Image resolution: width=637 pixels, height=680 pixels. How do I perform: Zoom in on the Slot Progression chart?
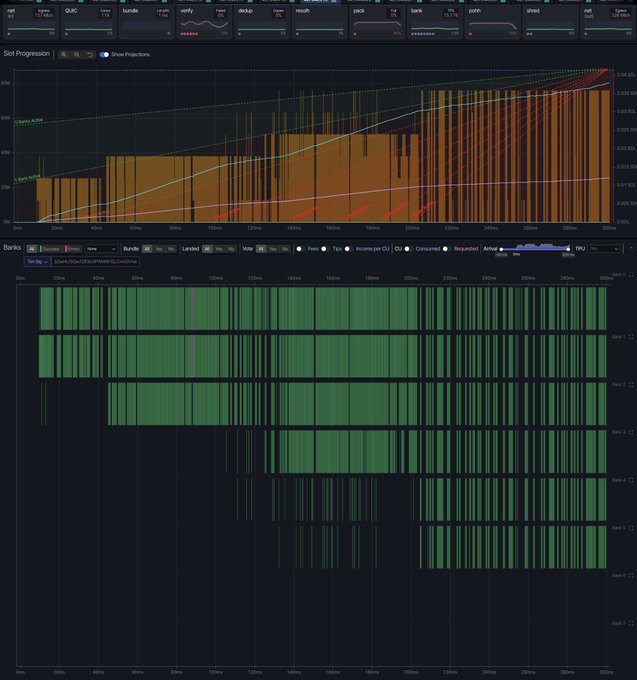tap(64, 55)
